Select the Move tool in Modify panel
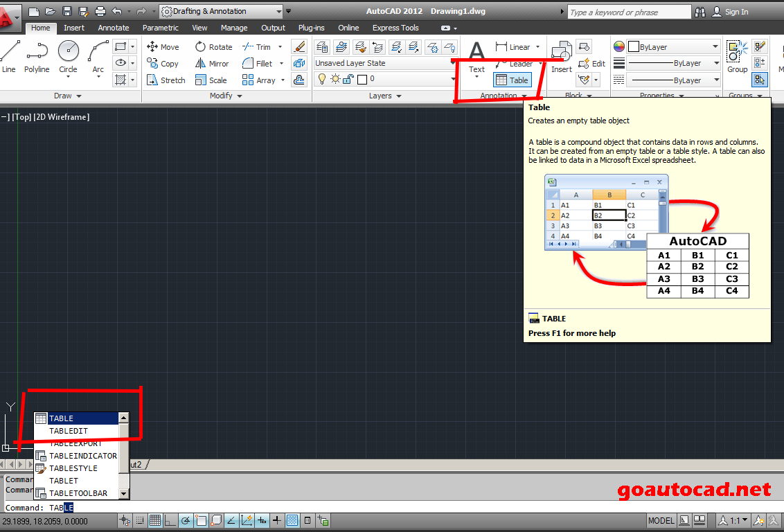Screen dimensions: 784x532 click(x=164, y=46)
